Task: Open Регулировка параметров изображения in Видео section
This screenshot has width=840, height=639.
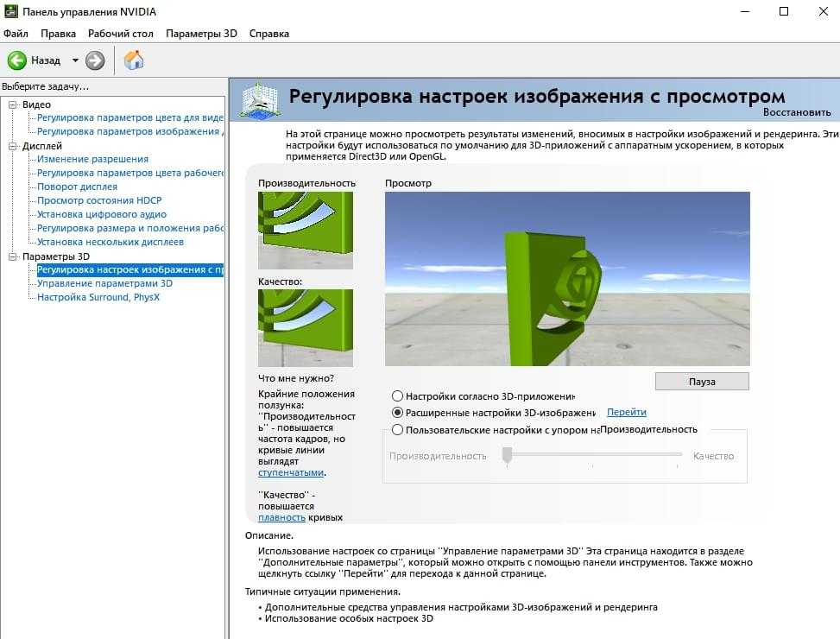Action: point(129,131)
